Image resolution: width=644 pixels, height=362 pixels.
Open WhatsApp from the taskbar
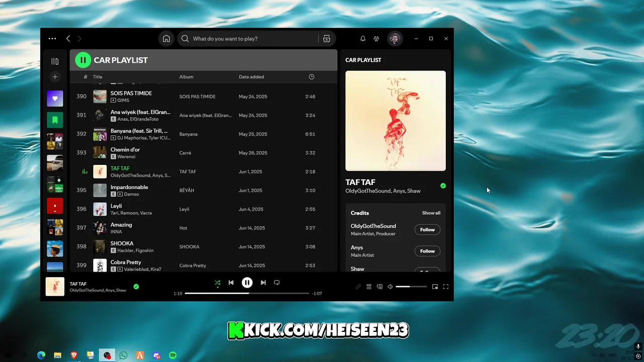124,355
